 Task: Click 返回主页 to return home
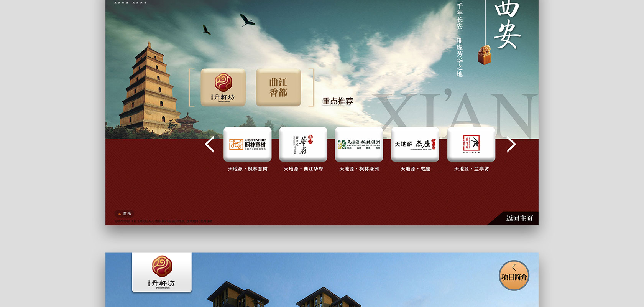click(519, 218)
